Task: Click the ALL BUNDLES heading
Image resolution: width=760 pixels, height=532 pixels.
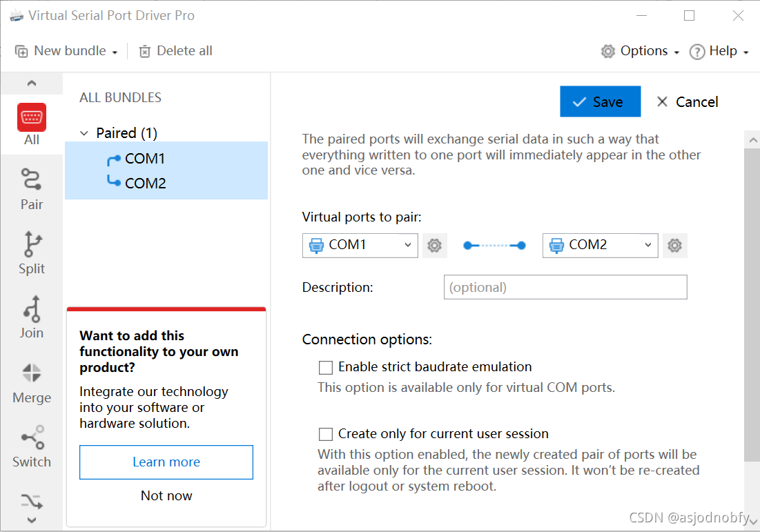Action: 120,98
